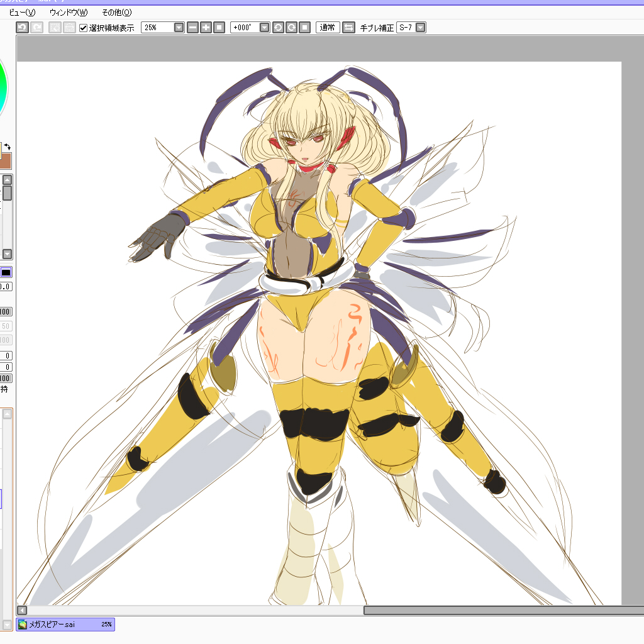This screenshot has width=644, height=644.
Task: Click the reset zoom square button
Action: pyautogui.click(x=219, y=28)
